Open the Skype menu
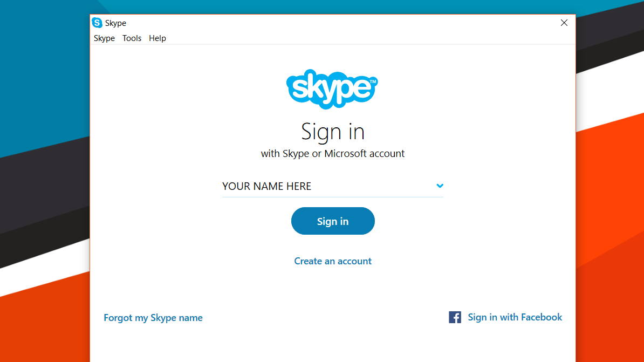The image size is (644, 362). coord(104,38)
